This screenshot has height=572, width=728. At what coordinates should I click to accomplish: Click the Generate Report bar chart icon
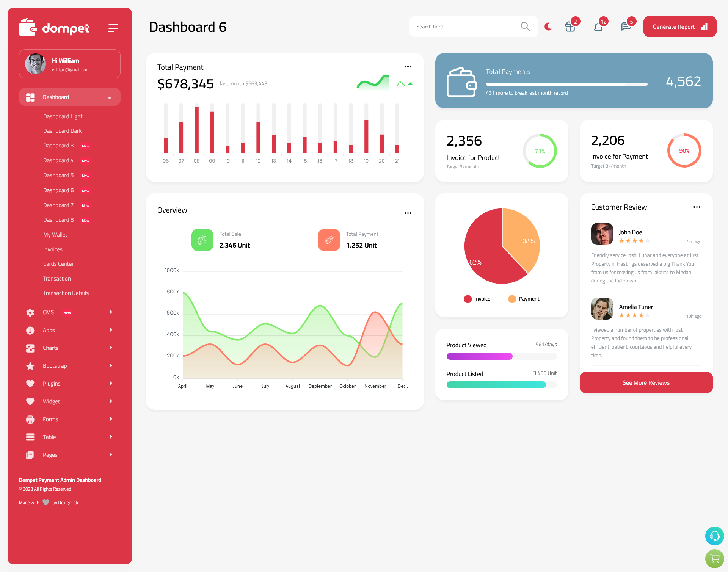point(704,27)
